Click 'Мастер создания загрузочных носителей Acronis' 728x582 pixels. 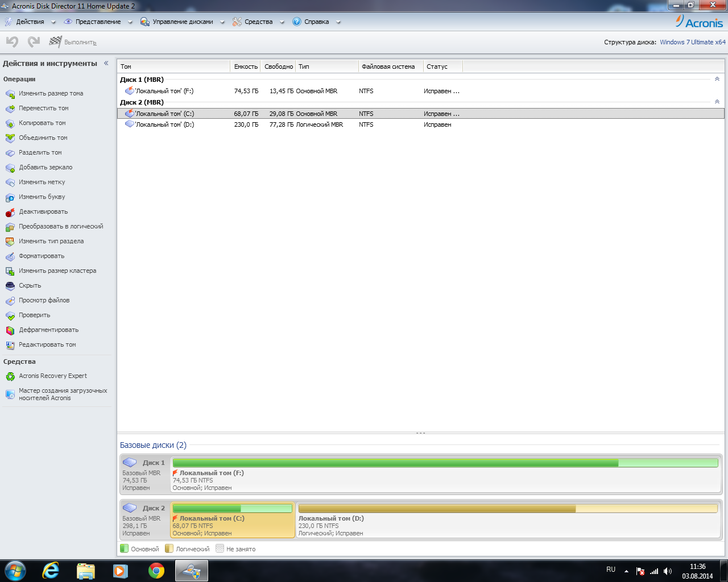coord(63,394)
